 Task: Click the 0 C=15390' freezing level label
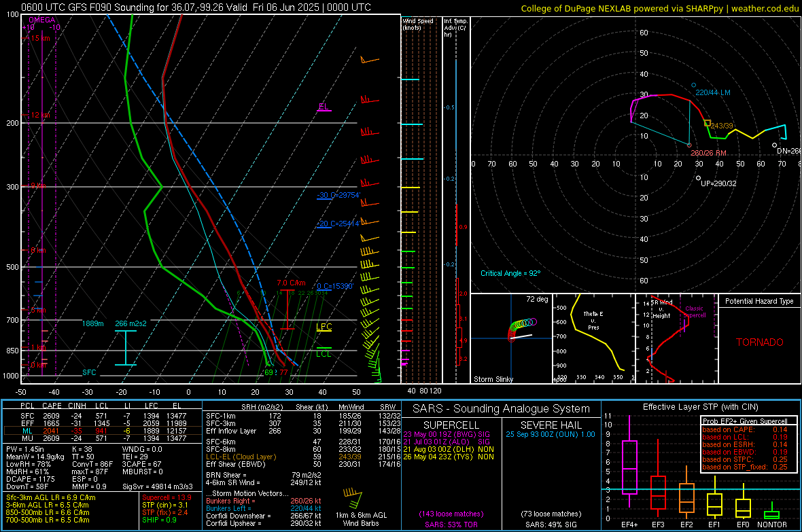[335, 287]
